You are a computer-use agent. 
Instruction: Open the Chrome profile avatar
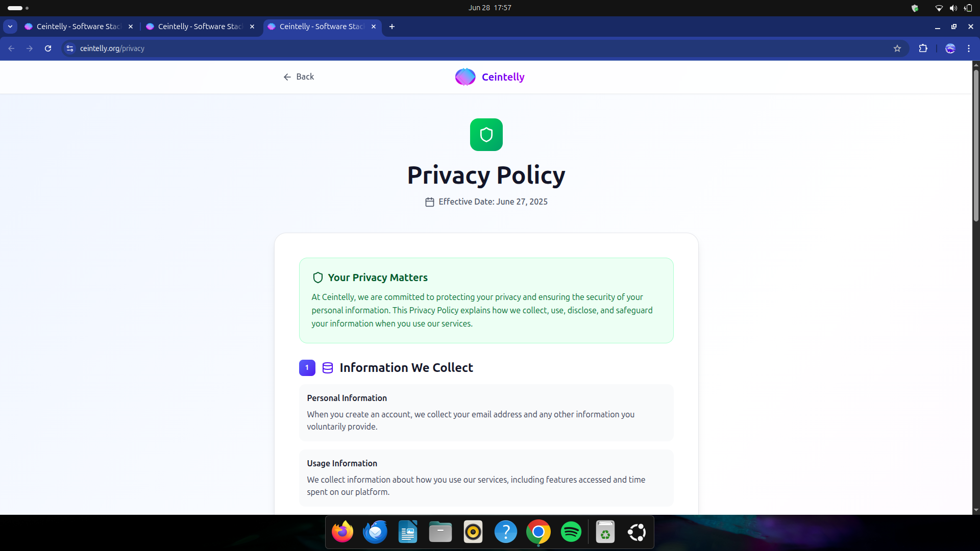pos(950,48)
